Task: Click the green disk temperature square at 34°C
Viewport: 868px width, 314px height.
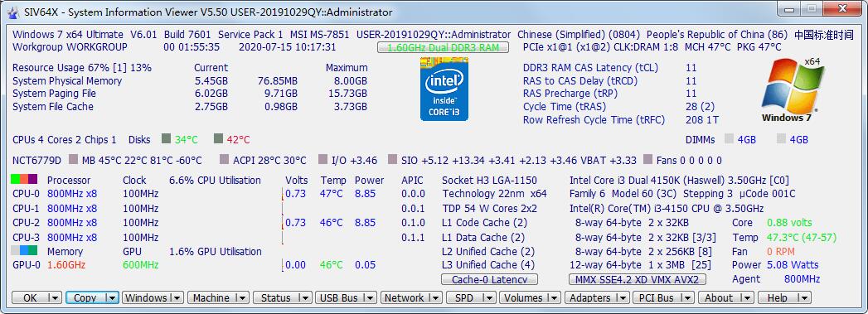Action: click(166, 138)
